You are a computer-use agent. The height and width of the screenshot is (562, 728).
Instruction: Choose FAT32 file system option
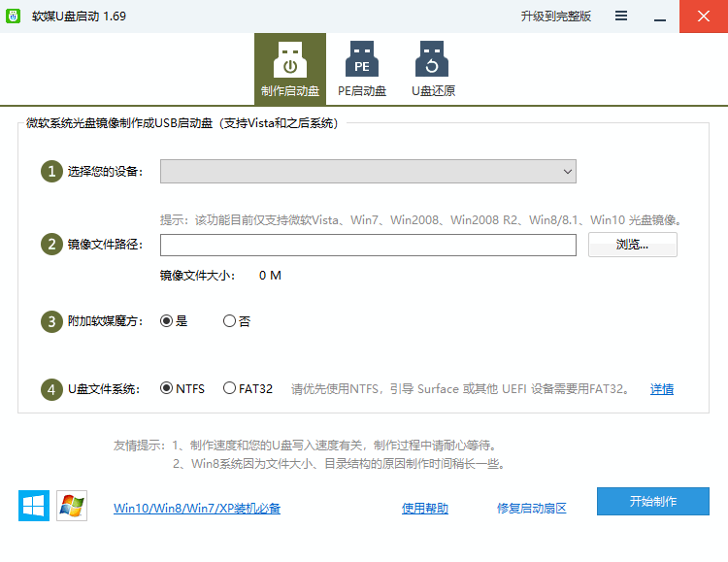pos(248,388)
